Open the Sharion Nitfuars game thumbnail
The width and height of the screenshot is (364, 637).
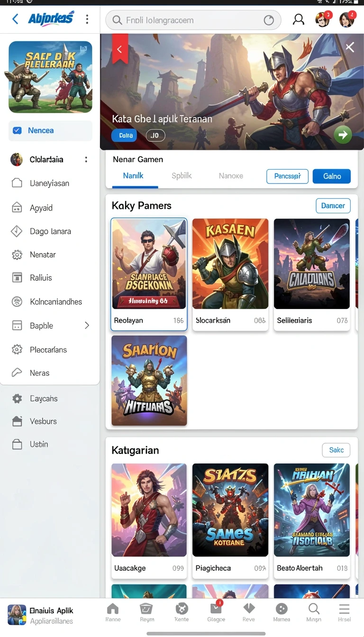pyautogui.click(x=149, y=381)
